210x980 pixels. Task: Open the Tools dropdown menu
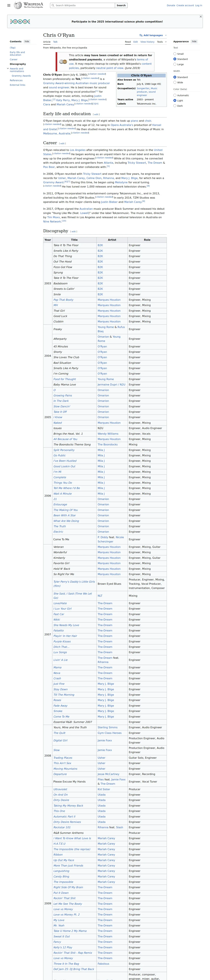[x=162, y=42]
